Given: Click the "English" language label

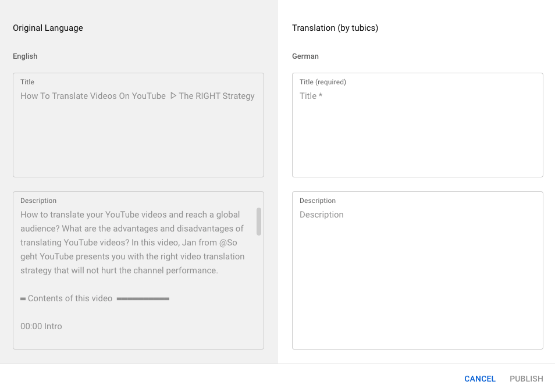Looking at the screenshot, I should pos(25,56).
